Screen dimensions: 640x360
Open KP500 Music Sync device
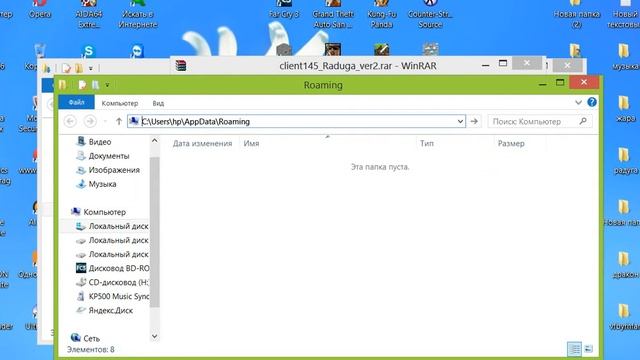112,296
